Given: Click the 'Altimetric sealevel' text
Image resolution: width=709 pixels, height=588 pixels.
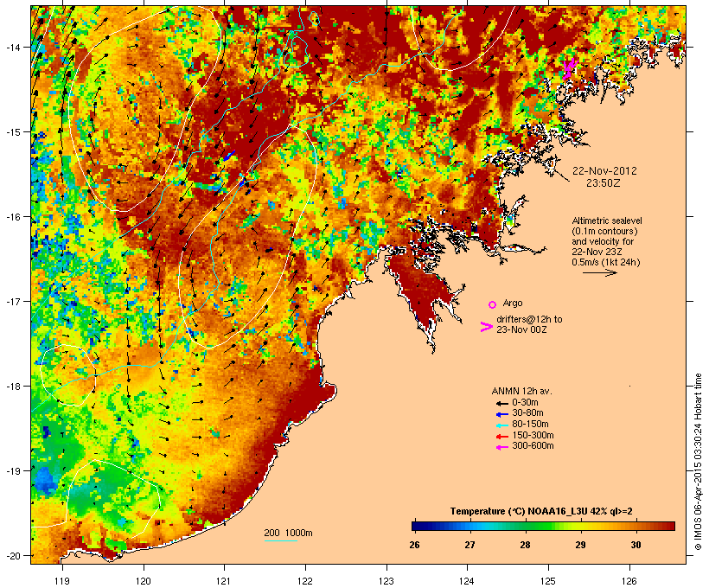Looking at the screenshot, I should tap(607, 220).
